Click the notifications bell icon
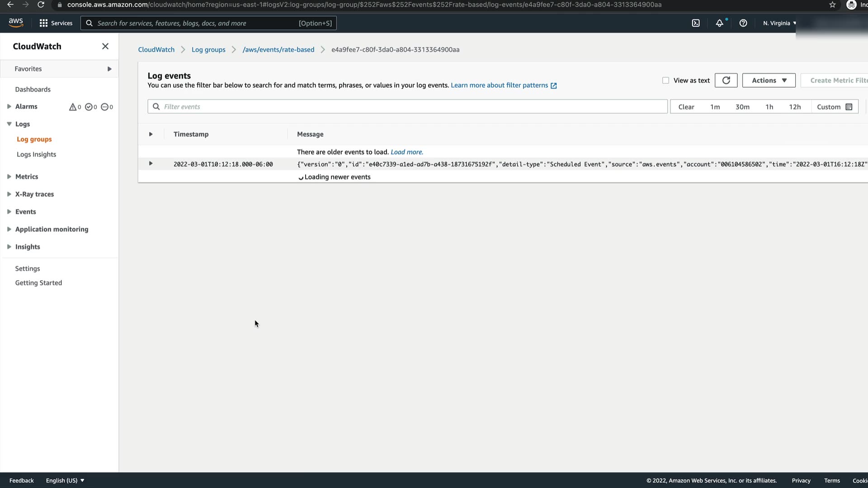 (719, 23)
